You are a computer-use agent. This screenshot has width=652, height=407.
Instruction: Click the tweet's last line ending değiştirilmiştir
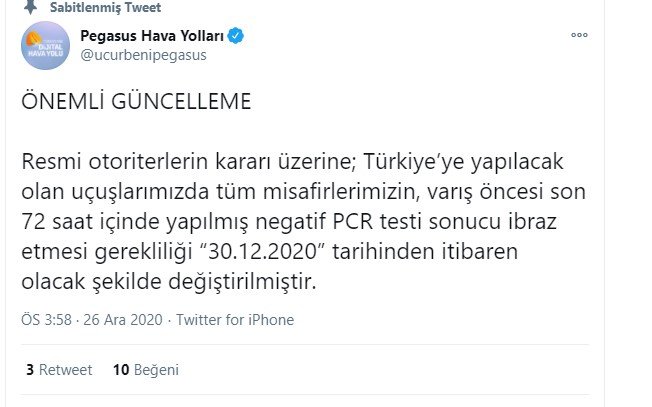pyautogui.click(x=169, y=282)
